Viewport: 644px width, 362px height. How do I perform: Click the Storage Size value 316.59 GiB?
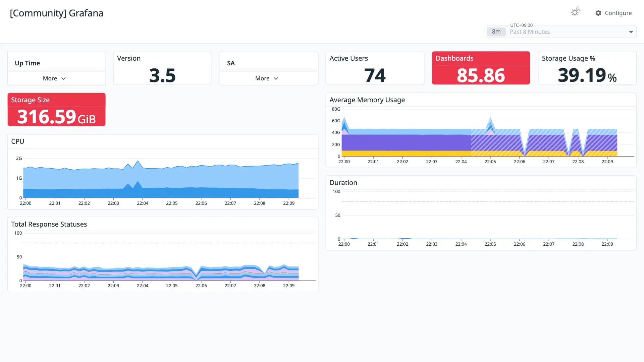tap(56, 117)
